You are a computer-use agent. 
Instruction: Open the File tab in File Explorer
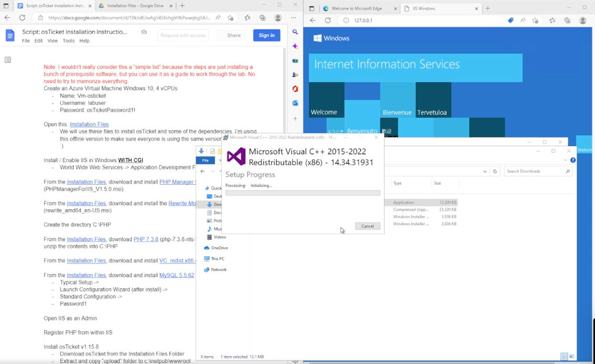coord(205,160)
